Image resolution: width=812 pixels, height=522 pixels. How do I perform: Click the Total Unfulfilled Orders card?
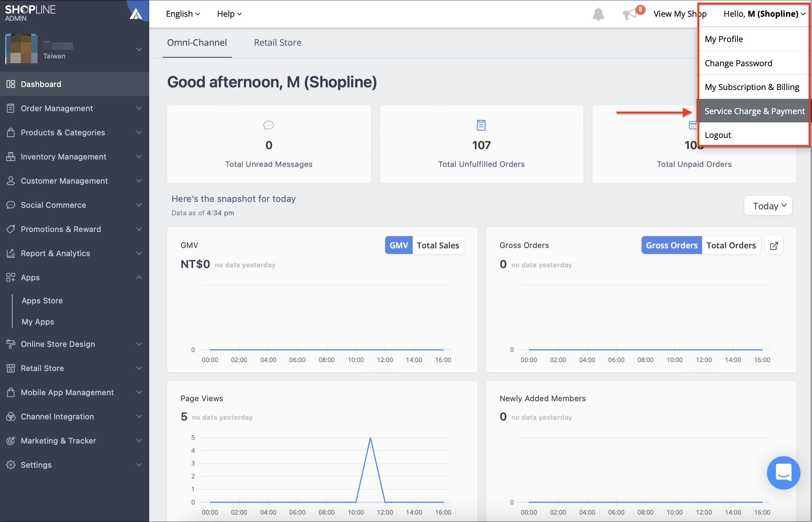(481, 144)
